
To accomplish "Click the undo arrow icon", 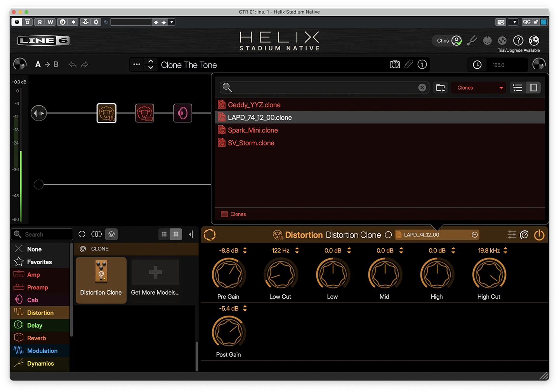I will point(73,64).
